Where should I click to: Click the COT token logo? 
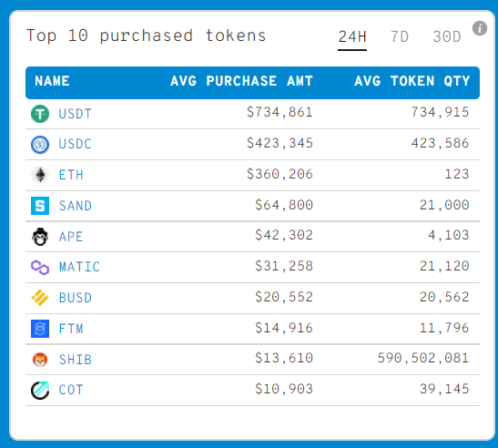pos(40,390)
